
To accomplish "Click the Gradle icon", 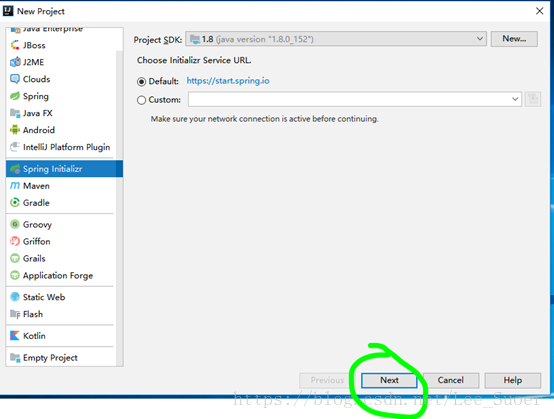I will click(x=15, y=203).
